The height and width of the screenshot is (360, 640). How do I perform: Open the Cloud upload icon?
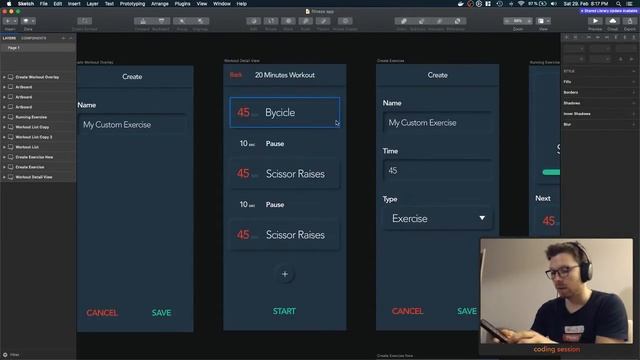click(613, 21)
